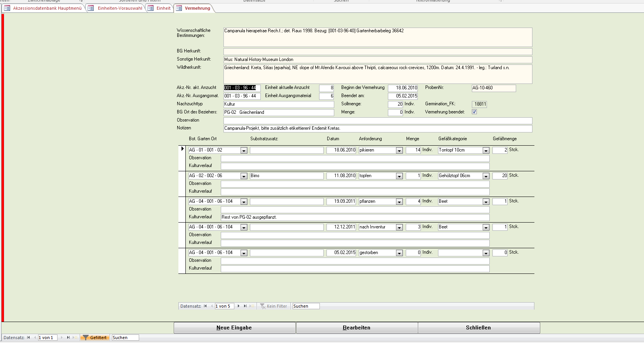This screenshot has height=343, width=644.
Task: Click the 'Neue Eingabe' button
Action: pos(234,328)
